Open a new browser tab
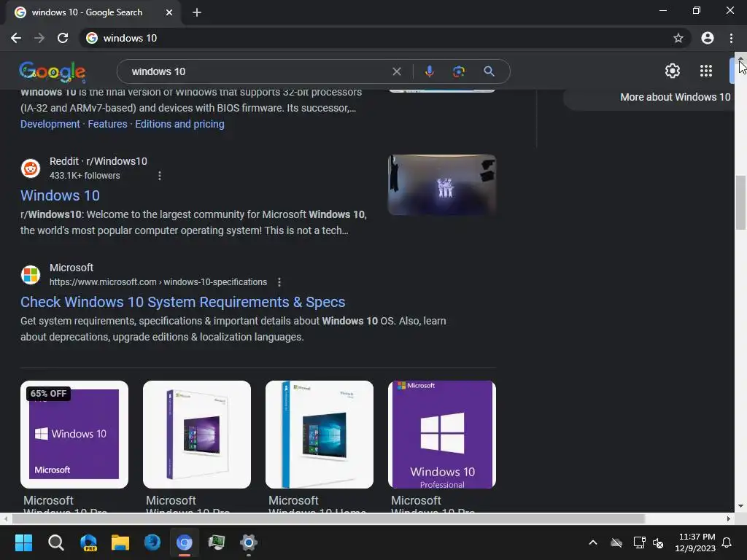 (197, 13)
